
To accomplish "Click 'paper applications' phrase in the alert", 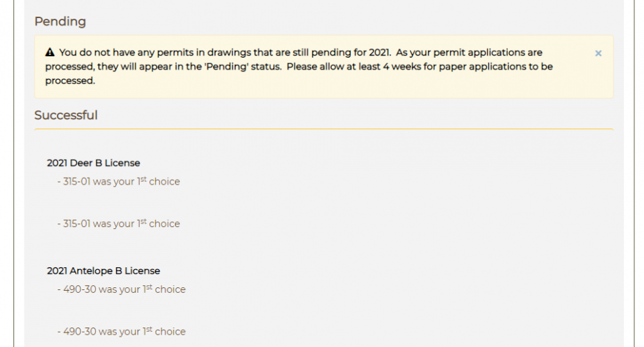I will pyautogui.click(x=480, y=67).
